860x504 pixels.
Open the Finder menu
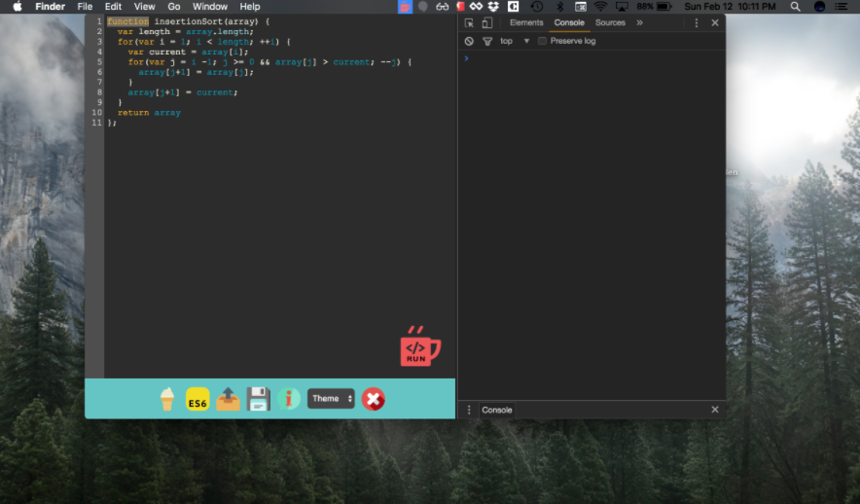[x=50, y=7]
